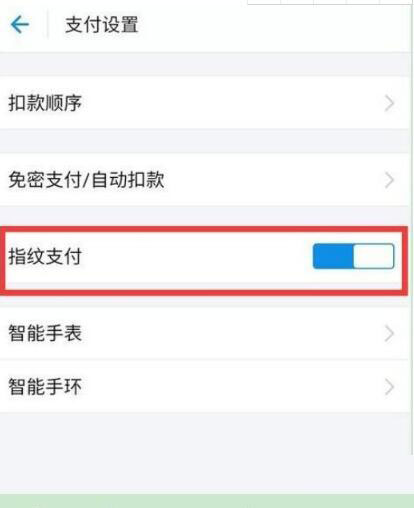Click the 指纹支付 label text
Viewport: 414px width, 508px height.
tap(45, 256)
